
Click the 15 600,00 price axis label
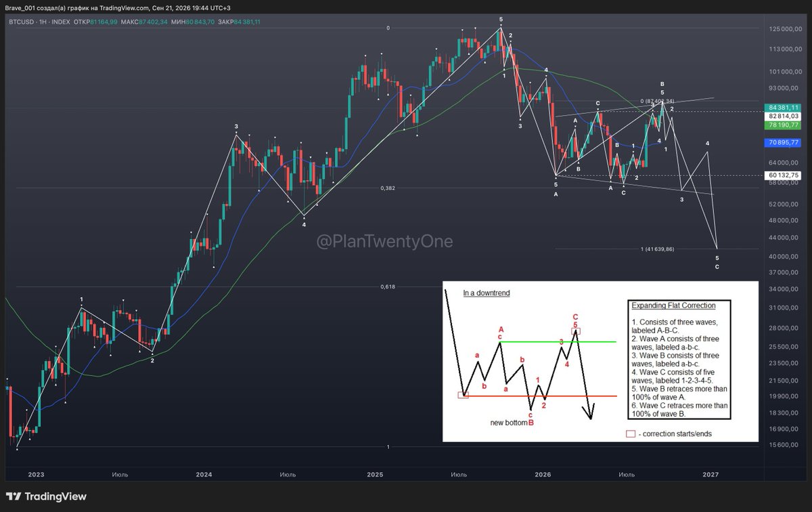[785, 444]
